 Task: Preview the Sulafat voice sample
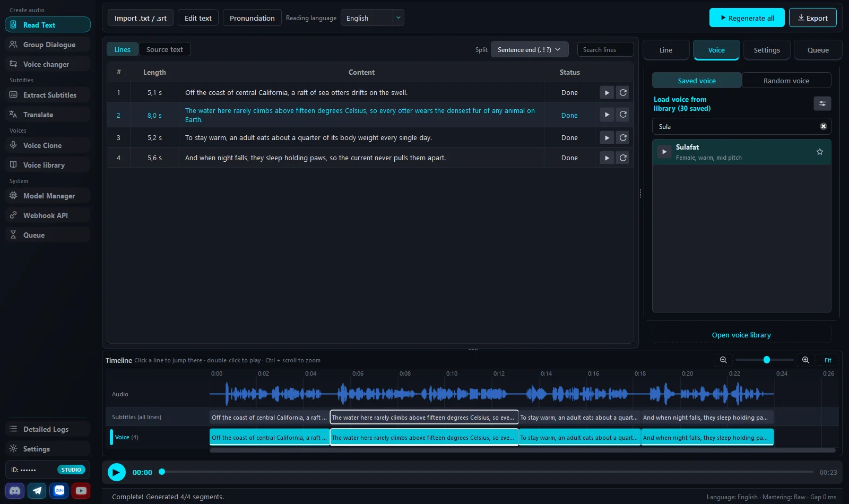click(x=664, y=152)
